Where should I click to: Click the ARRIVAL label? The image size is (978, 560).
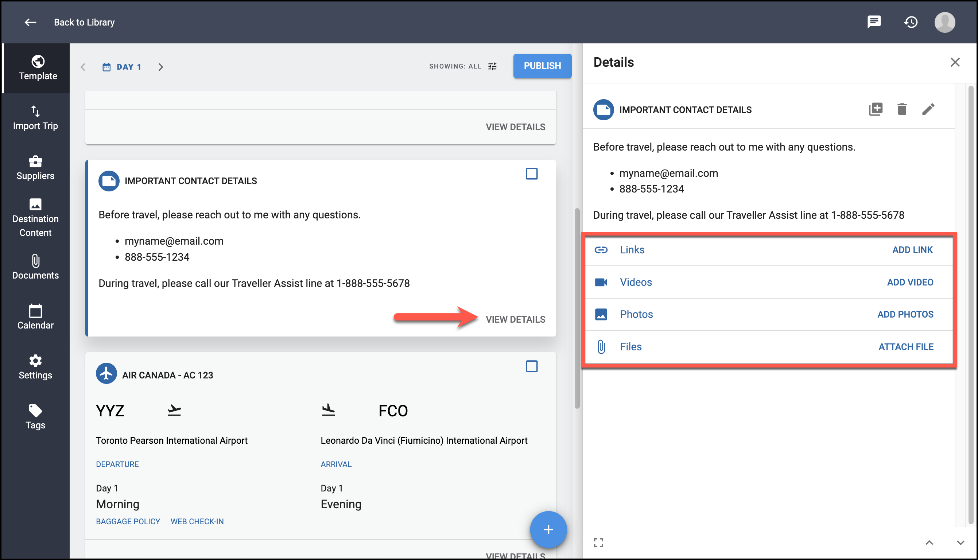tap(336, 464)
